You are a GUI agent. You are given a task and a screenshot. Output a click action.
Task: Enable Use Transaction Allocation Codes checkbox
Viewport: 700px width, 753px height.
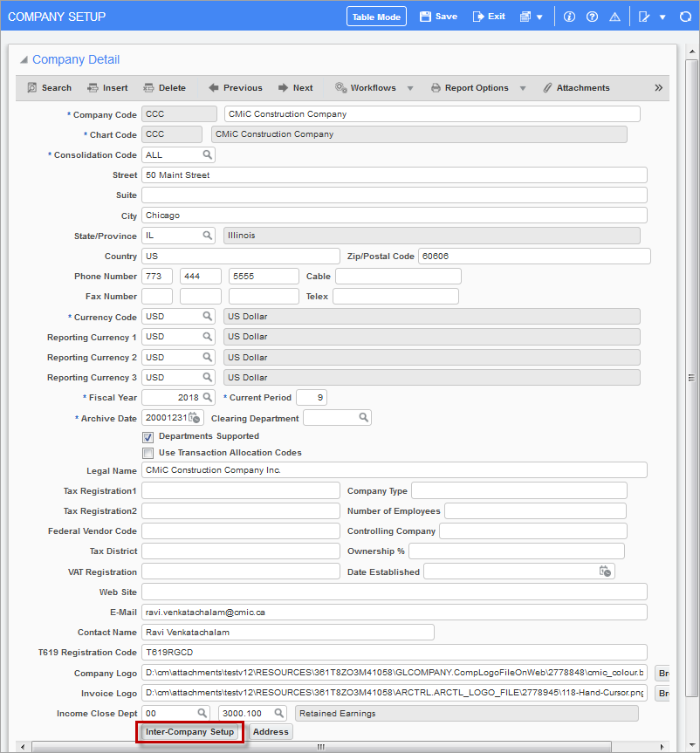coord(148,453)
